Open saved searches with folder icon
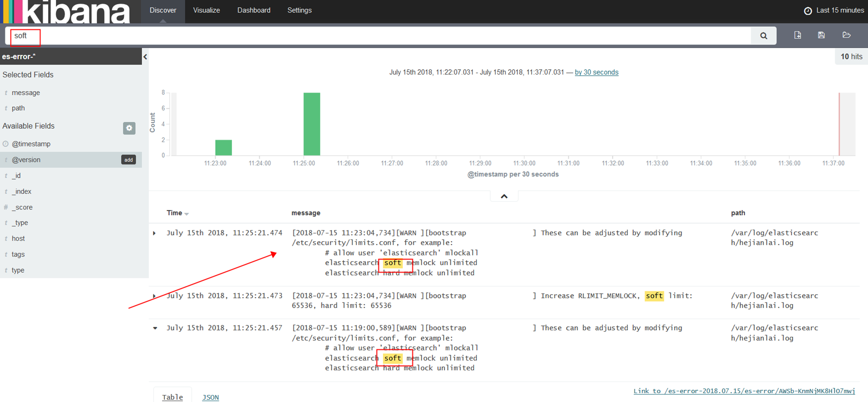This screenshot has height=402, width=868. click(x=846, y=35)
